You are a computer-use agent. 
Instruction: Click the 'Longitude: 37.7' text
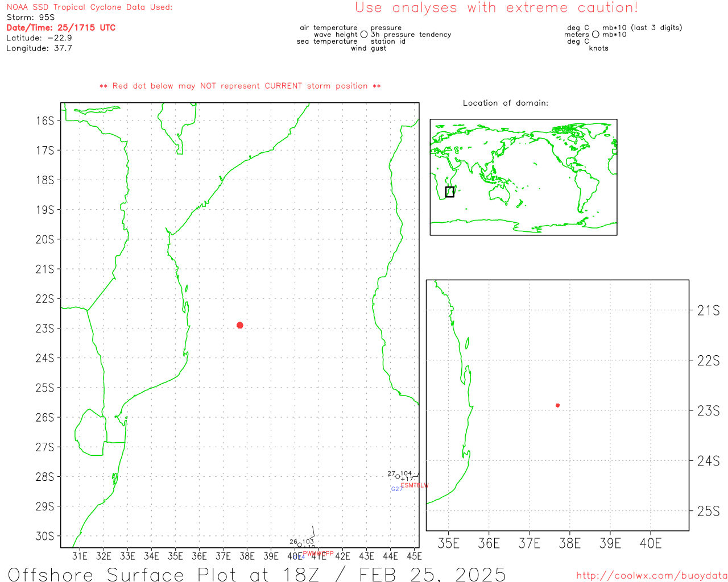coord(39,48)
